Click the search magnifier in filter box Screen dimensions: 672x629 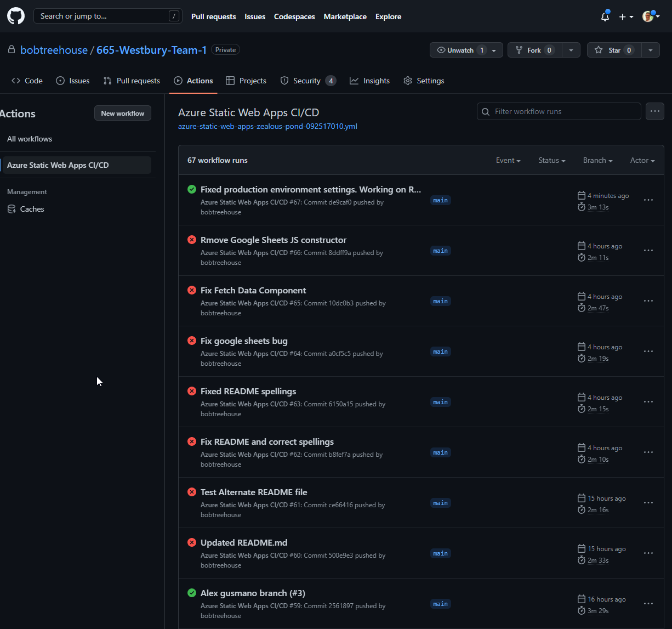click(x=486, y=111)
